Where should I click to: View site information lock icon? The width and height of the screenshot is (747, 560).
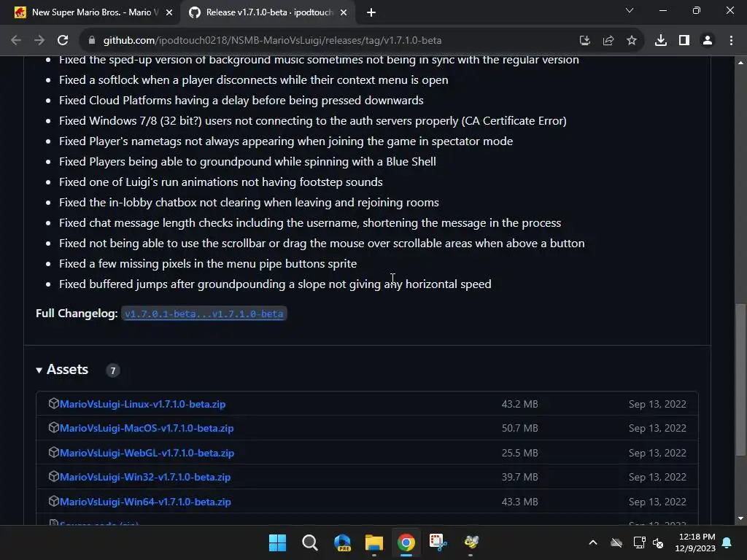click(x=92, y=41)
